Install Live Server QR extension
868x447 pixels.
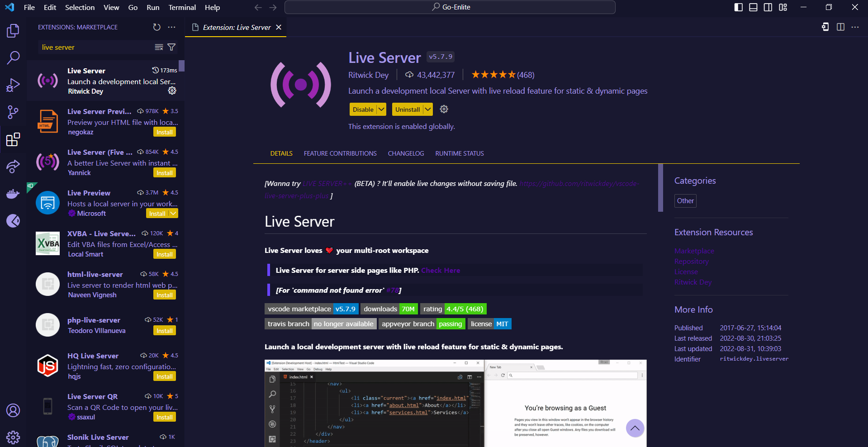[x=165, y=417]
